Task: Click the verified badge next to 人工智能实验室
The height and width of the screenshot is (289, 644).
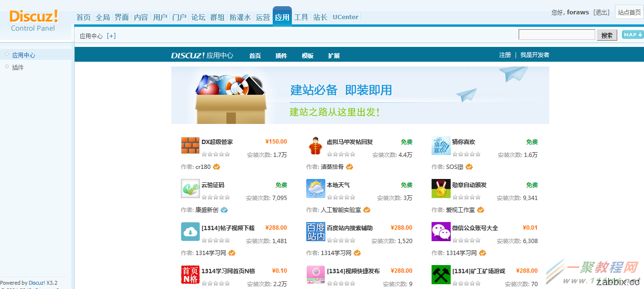Action: [x=366, y=210]
